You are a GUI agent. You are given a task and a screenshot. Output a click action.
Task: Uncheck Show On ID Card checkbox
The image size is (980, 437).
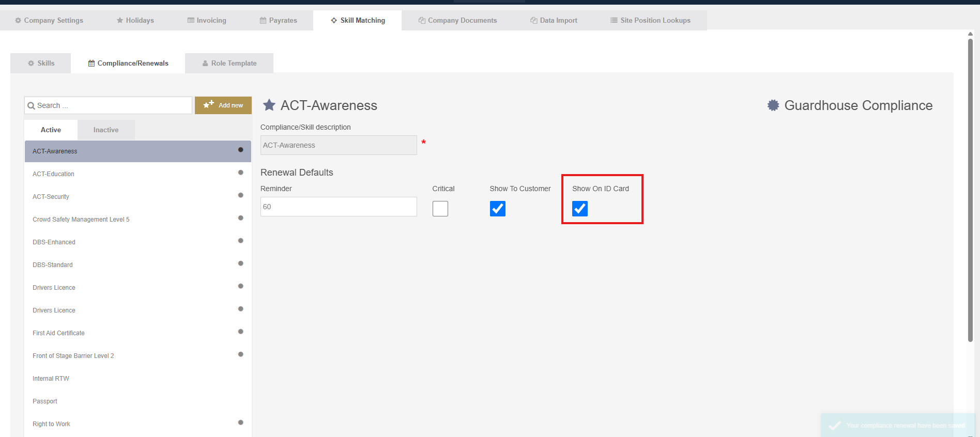(580, 209)
